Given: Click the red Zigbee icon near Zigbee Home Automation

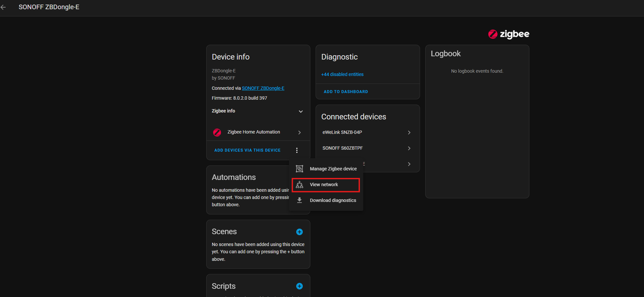Looking at the screenshot, I should coord(217,132).
